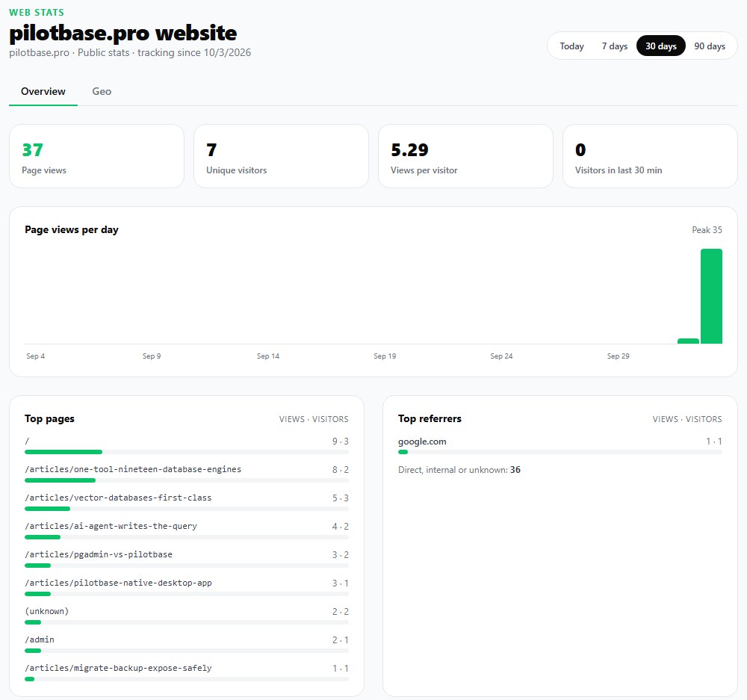Select the (unknown) page row
Image resolution: width=747 pixels, height=700 pixels.
coord(187,615)
